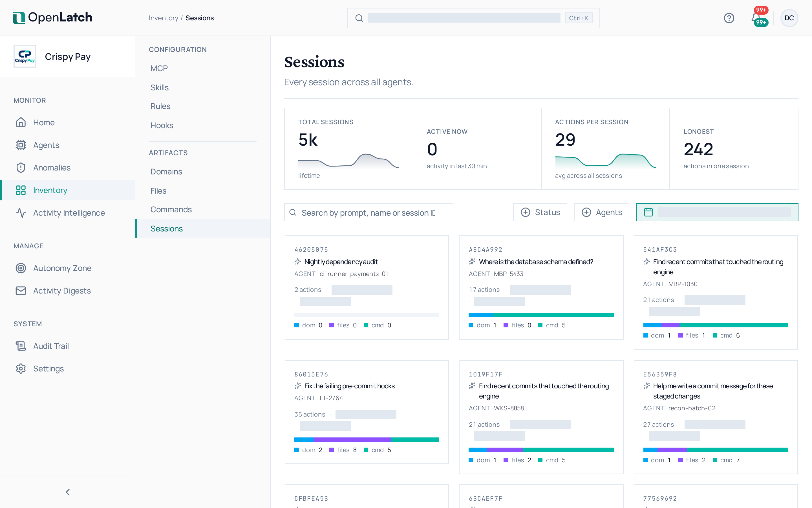This screenshot has height=508, width=812.
Task: Open the date range picker field
Action: 717,212
